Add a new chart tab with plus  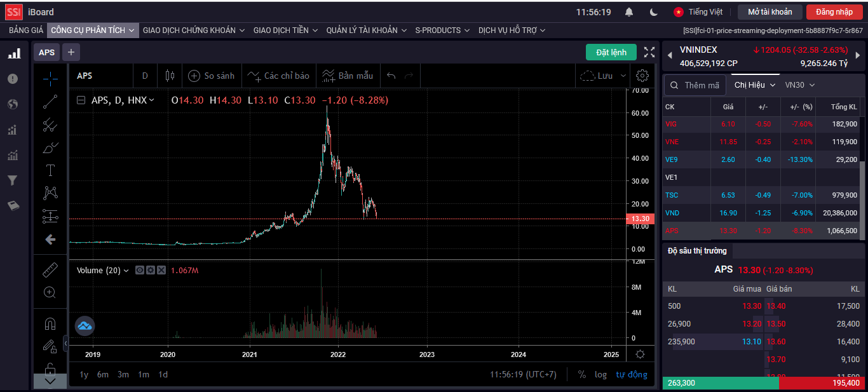click(x=71, y=52)
